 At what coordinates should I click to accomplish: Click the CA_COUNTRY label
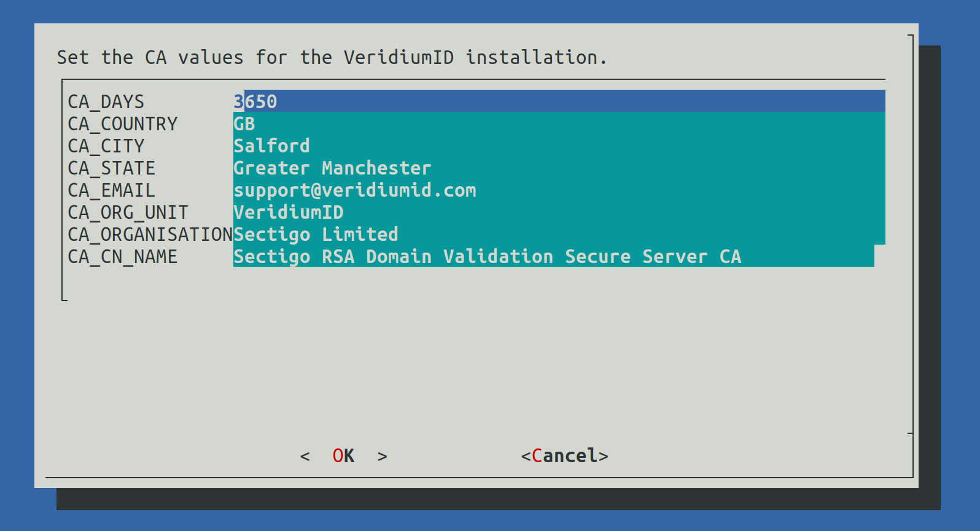[x=122, y=124]
